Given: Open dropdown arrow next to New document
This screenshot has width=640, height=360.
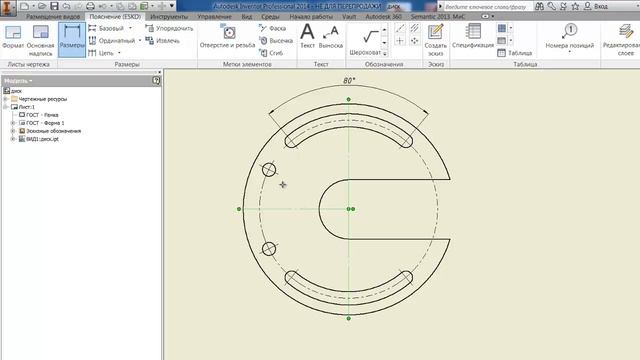Looking at the screenshot, I should (33, 6).
